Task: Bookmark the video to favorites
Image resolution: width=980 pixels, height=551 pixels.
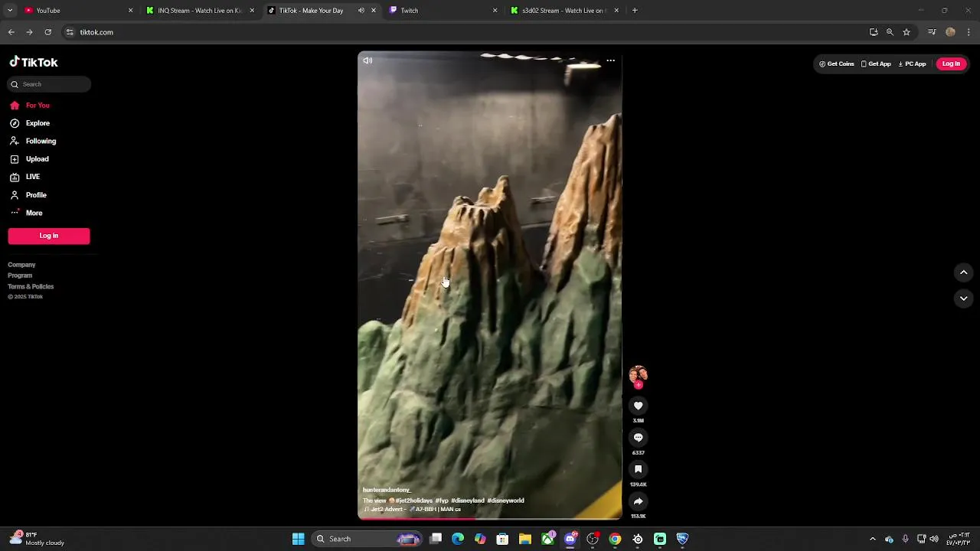Action: coord(638,470)
